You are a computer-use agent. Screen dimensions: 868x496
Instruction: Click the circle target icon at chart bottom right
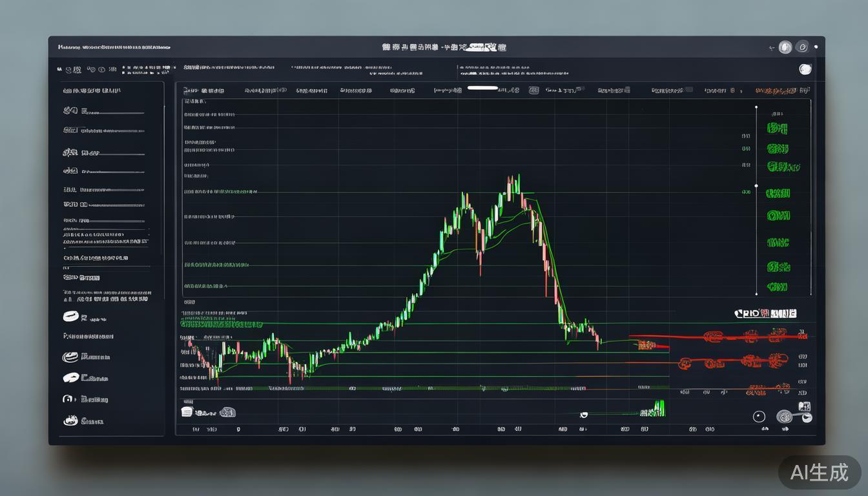759,417
